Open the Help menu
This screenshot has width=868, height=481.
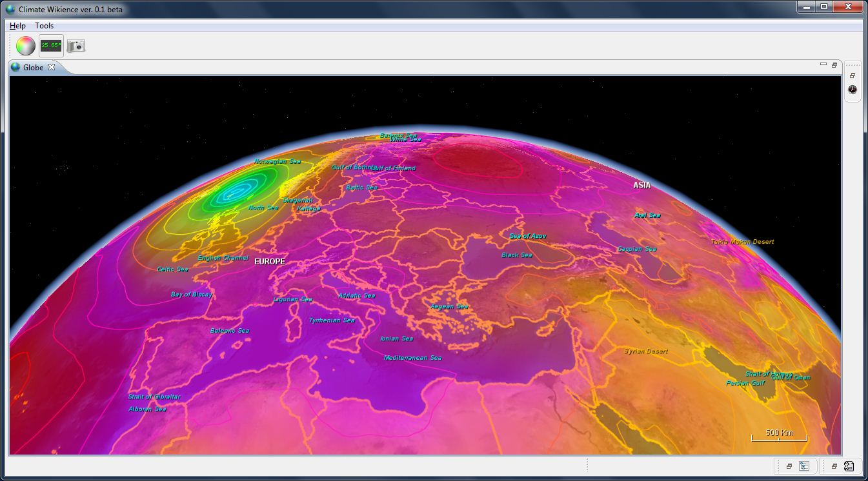(x=17, y=26)
